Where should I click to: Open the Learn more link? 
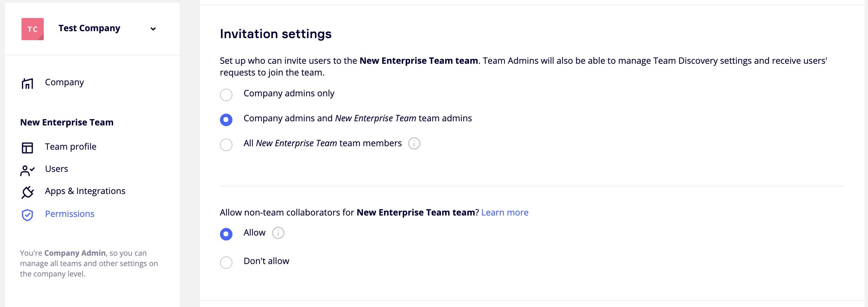click(x=505, y=213)
